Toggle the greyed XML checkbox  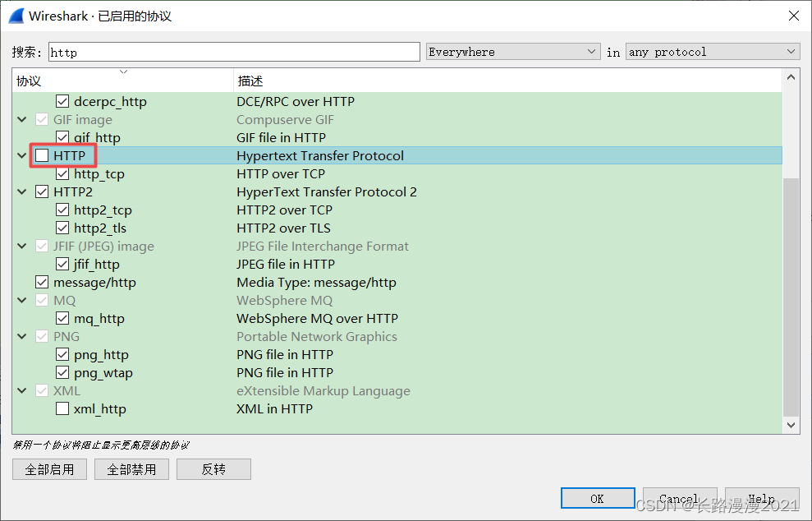(42, 391)
